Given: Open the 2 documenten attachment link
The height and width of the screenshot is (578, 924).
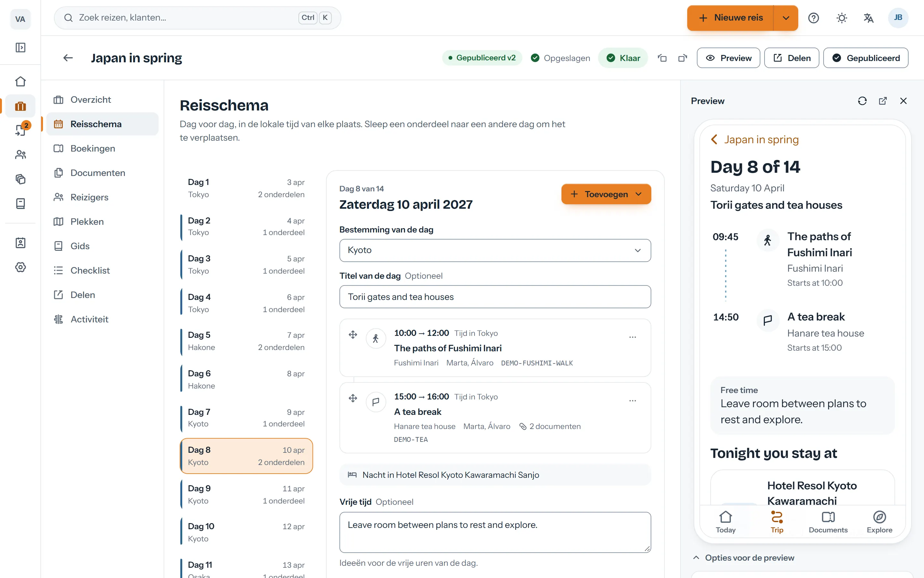Looking at the screenshot, I should point(550,427).
